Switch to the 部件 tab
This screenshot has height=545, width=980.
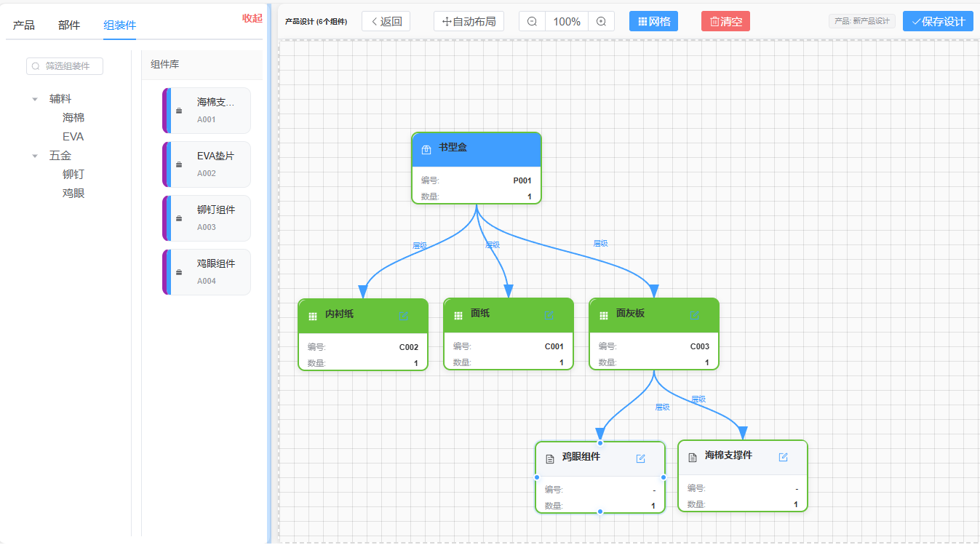pyautogui.click(x=69, y=25)
